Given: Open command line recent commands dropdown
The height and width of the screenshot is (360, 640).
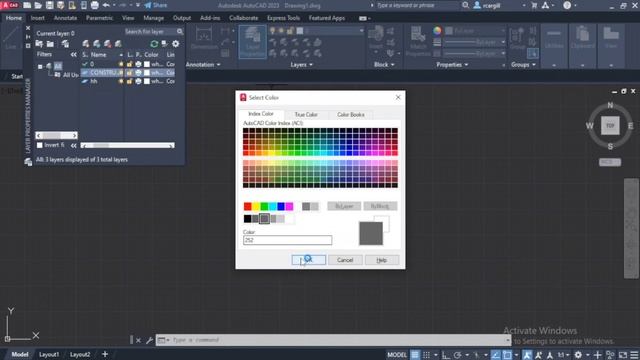Looking at the screenshot, I should click(163, 340).
